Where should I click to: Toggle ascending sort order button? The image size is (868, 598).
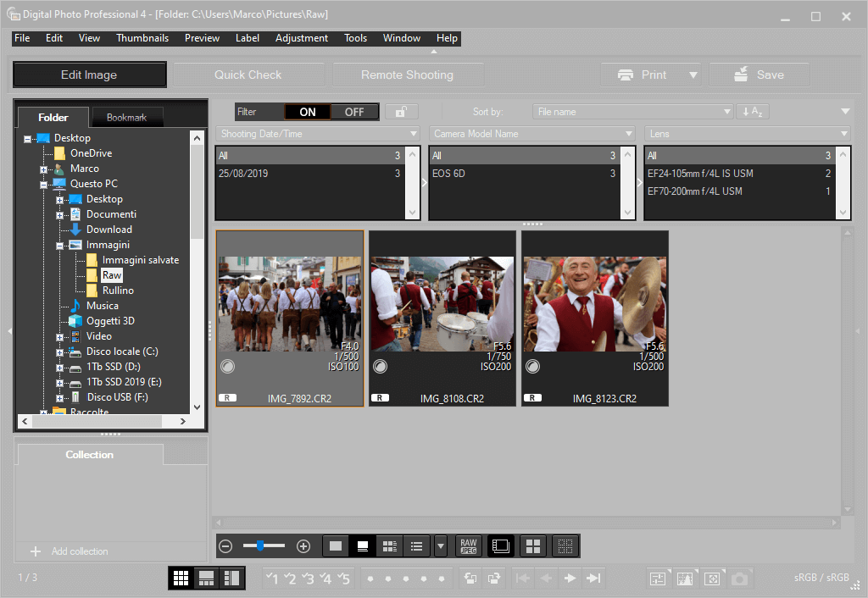[x=753, y=112]
